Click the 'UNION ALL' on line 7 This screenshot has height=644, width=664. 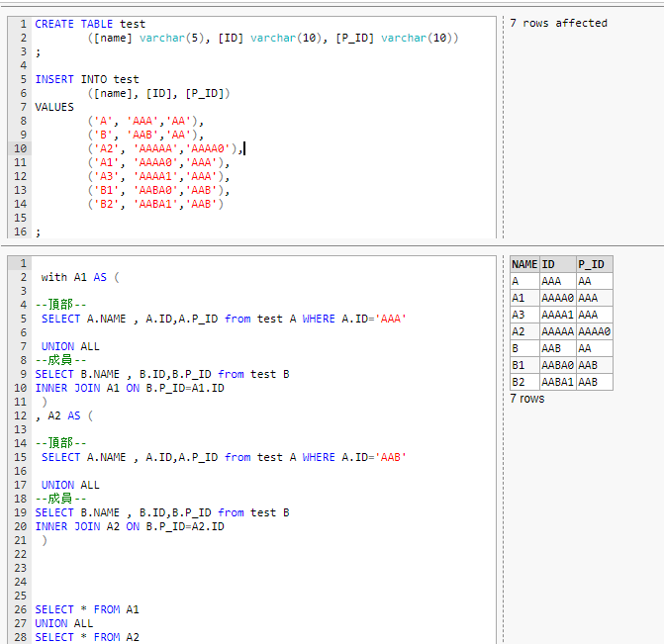tap(70, 347)
